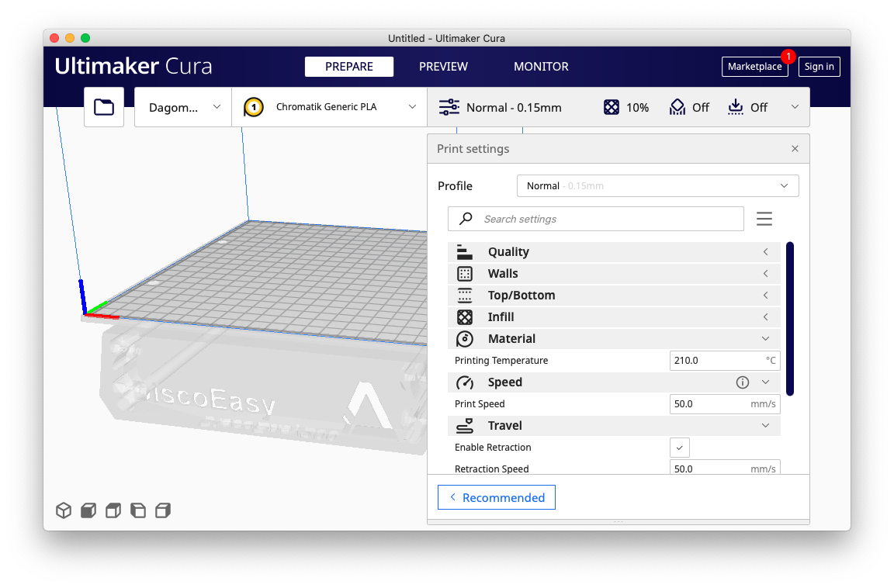The width and height of the screenshot is (894, 588).
Task: Click the Recommended button
Action: point(497,498)
